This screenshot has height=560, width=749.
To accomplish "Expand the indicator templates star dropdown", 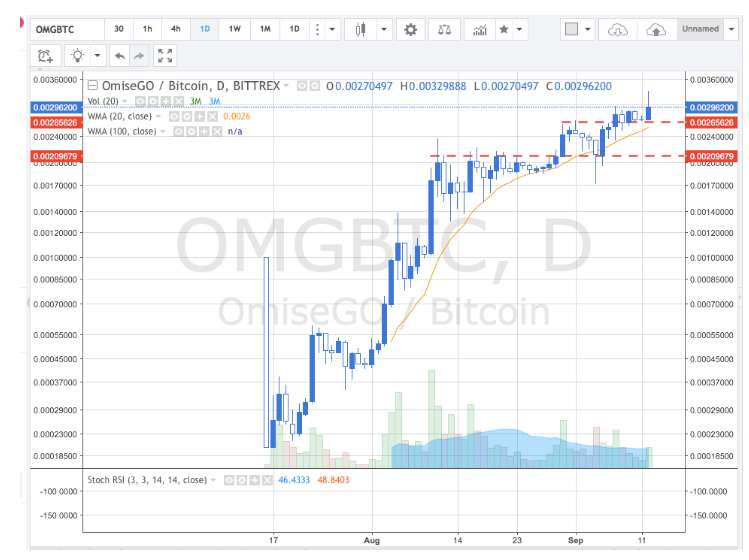I will [521, 29].
